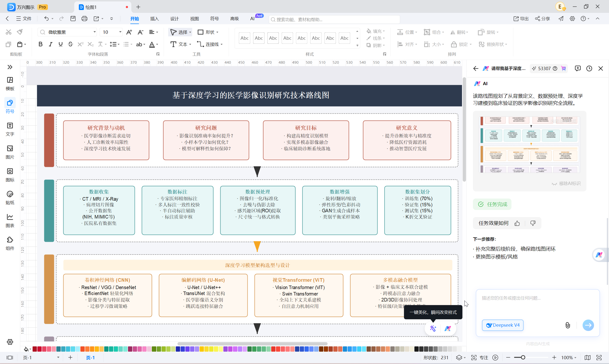Click the save icon in top toolbar

point(73,18)
